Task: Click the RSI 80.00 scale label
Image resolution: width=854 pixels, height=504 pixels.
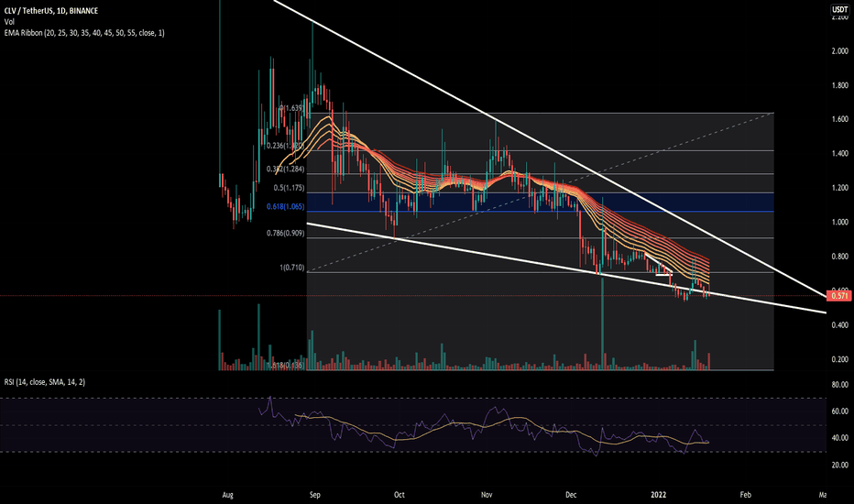Action: pyautogui.click(x=840, y=384)
